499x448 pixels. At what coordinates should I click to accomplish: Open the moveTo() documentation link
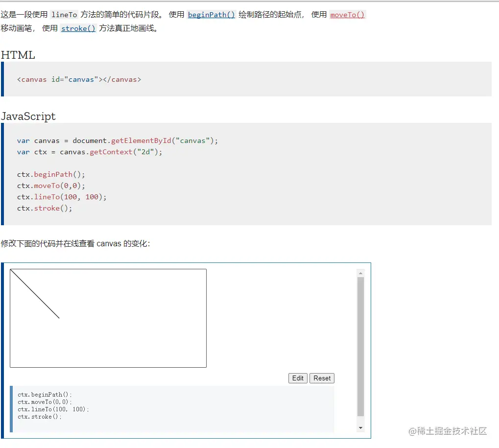[x=347, y=15]
